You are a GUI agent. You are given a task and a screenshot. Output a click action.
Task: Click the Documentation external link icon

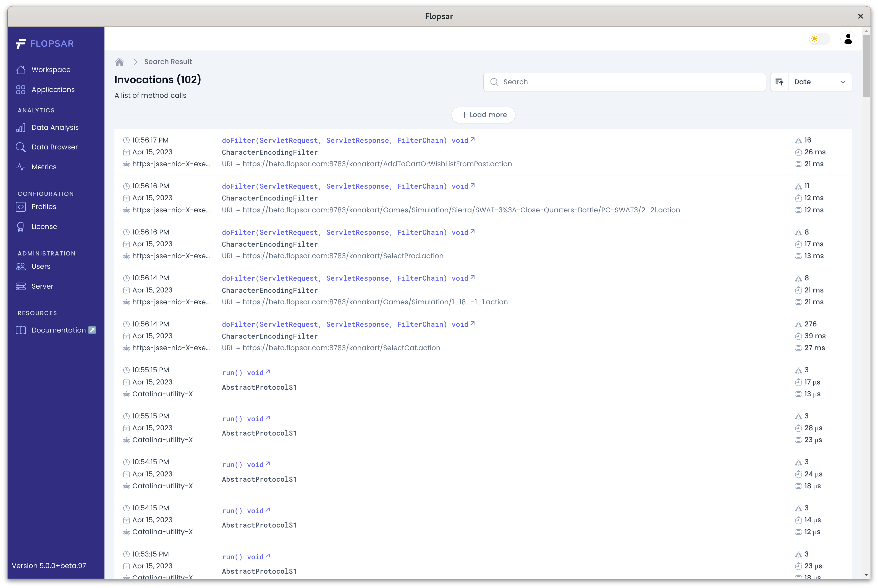pos(92,330)
